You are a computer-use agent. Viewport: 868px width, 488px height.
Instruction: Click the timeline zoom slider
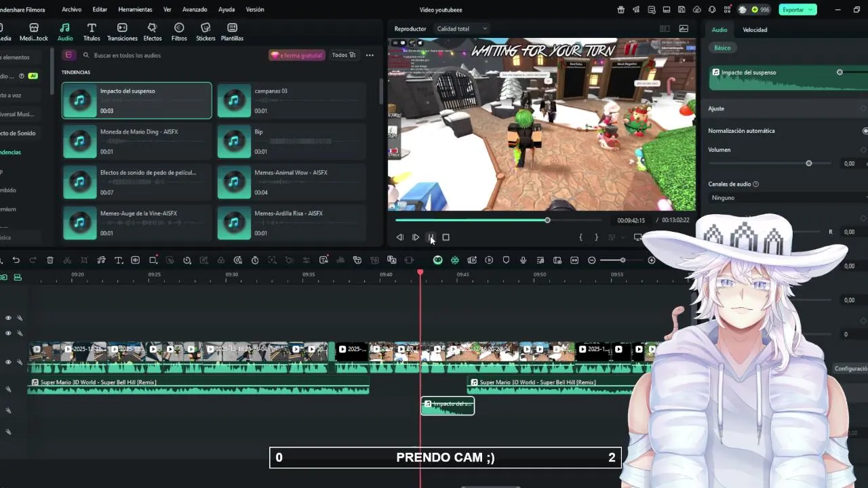point(622,260)
